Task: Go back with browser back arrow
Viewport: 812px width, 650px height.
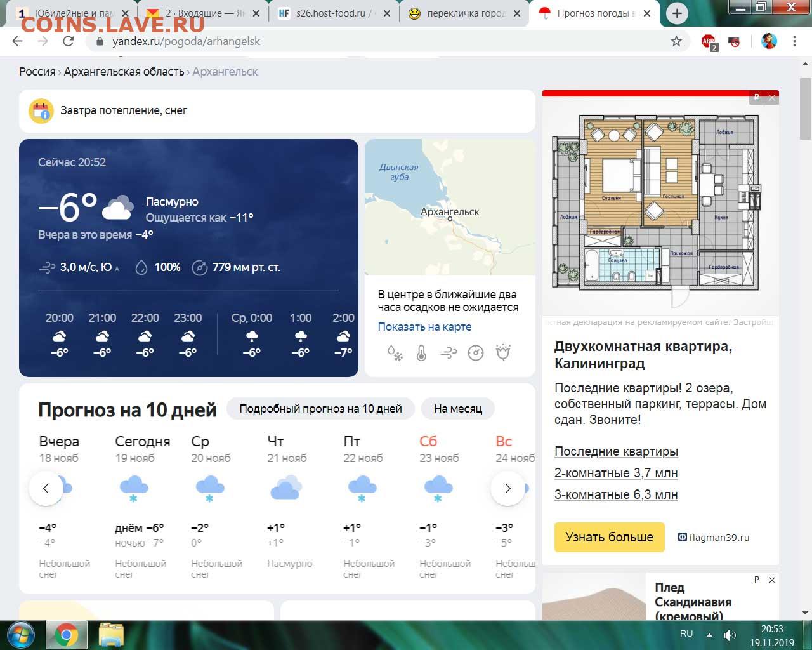Action: (x=17, y=41)
